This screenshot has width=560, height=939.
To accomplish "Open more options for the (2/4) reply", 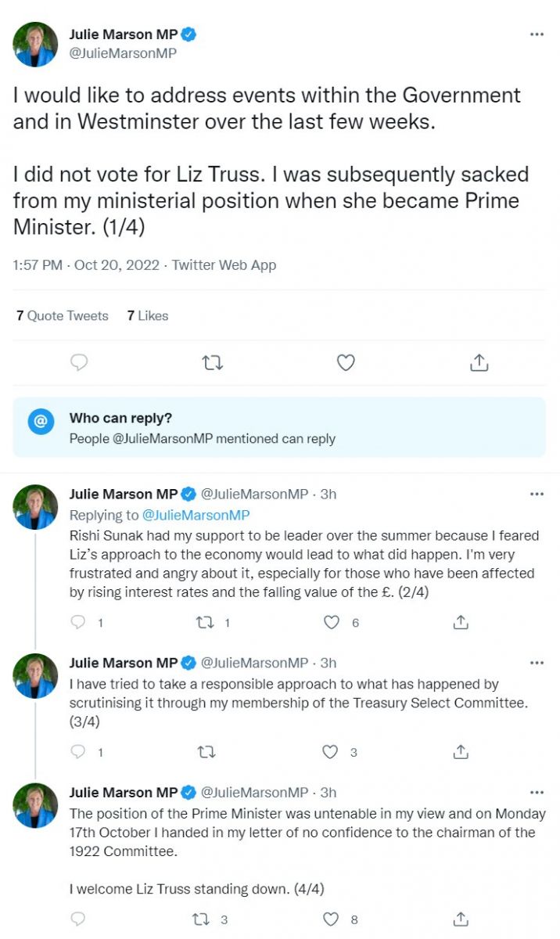I will pos(536,495).
